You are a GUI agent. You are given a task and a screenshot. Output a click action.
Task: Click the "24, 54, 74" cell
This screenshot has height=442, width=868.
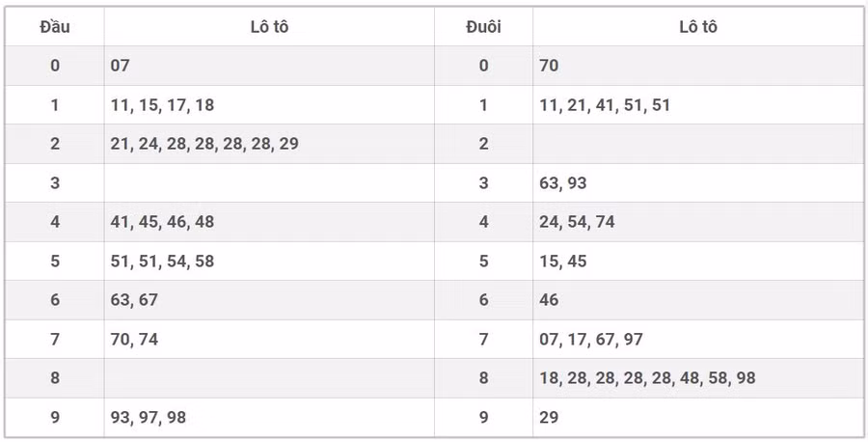pos(577,222)
